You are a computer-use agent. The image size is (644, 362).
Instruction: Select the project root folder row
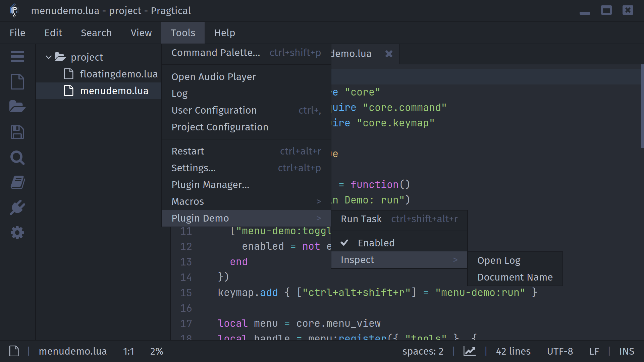coord(99,57)
